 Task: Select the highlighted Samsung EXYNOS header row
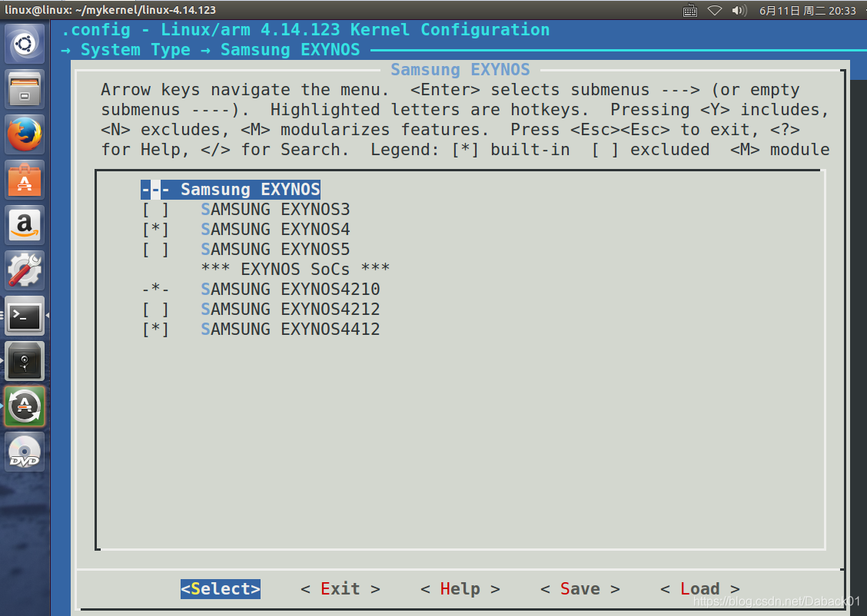(x=231, y=190)
